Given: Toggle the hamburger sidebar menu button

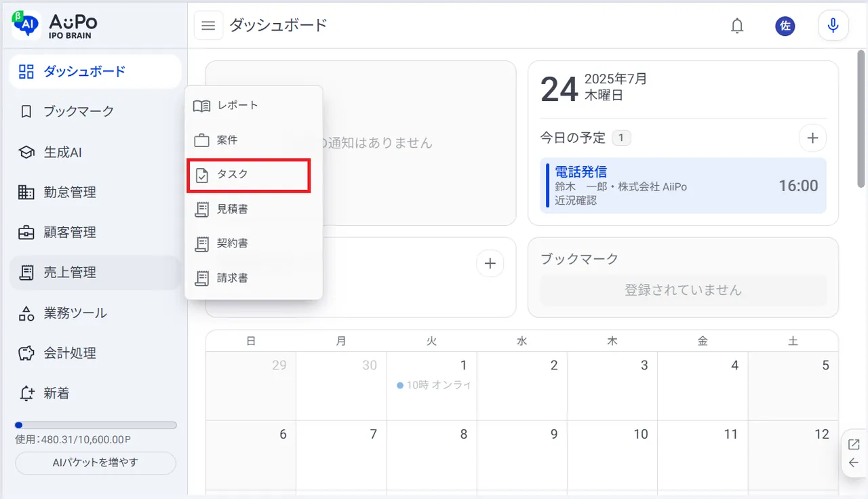Looking at the screenshot, I should pyautogui.click(x=209, y=26).
